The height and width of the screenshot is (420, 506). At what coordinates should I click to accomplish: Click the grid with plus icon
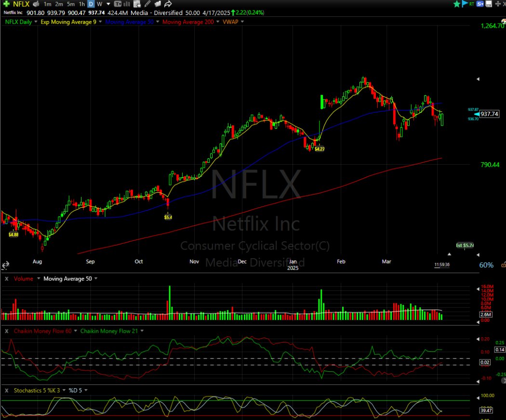pyautogui.click(x=137, y=4)
